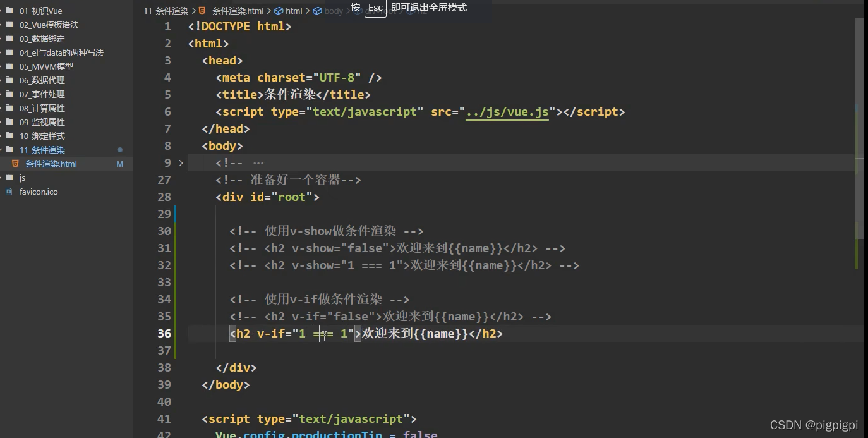Select the 05_MVVM模型 folder
868x438 pixels.
(x=46, y=66)
